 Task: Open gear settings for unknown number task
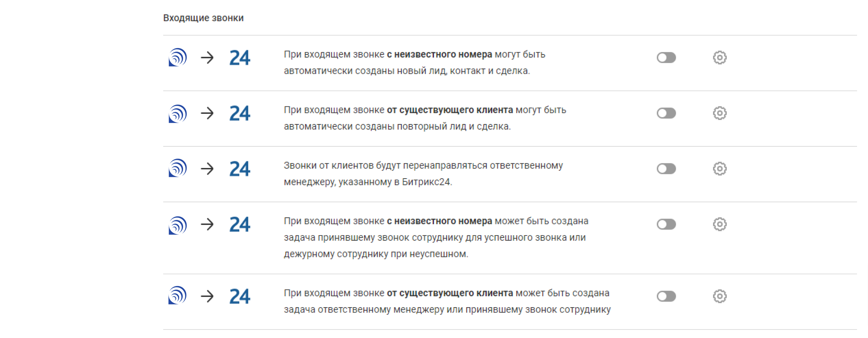(x=720, y=224)
